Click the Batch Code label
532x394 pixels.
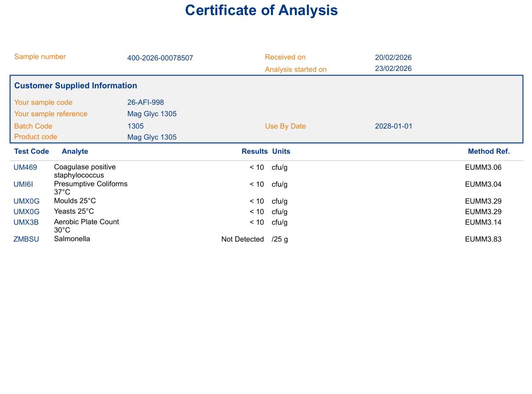(33, 126)
